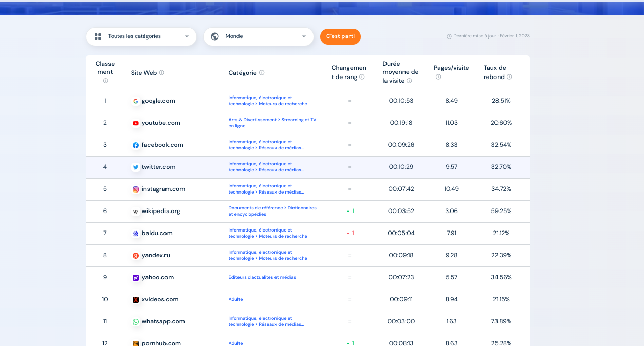Open twitter.com's Réseaux de médias category link

pyautogui.click(x=266, y=167)
